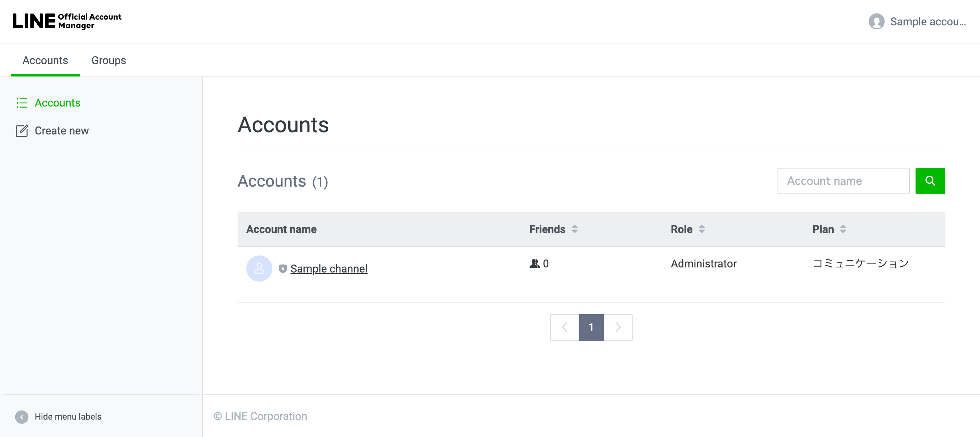
Task: Sort table by Plan column
Action: pyautogui.click(x=843, y=229)
